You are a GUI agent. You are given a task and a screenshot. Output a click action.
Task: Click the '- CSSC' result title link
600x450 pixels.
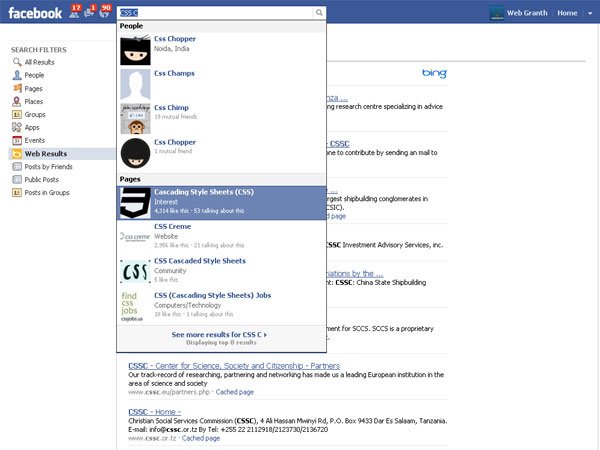pos(338,144)
